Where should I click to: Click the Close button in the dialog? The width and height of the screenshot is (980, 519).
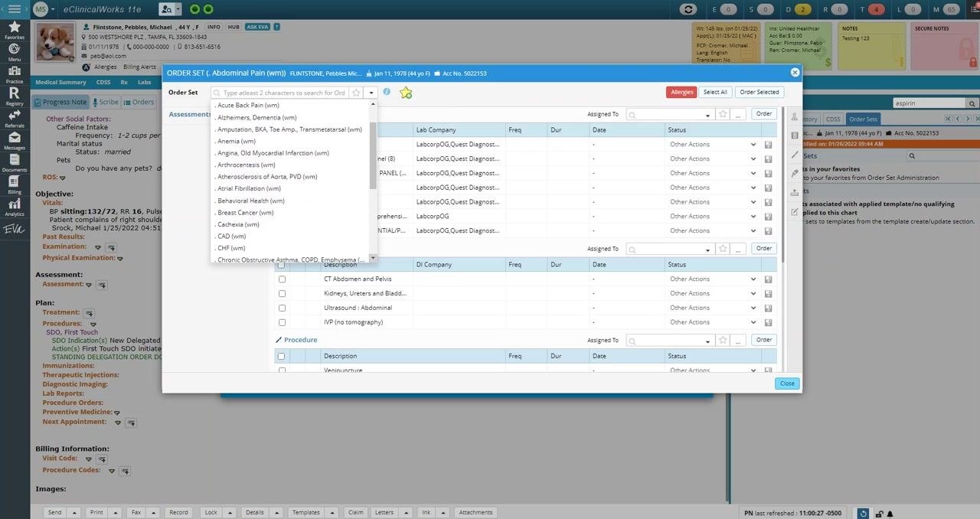(787, 384)
